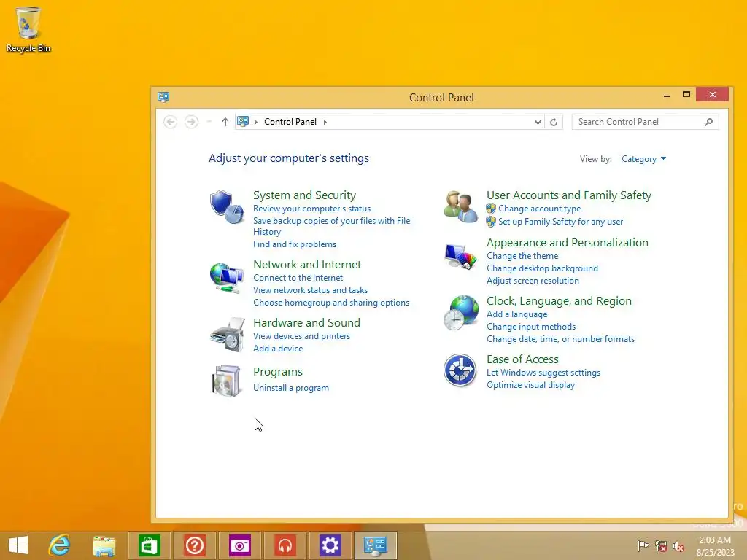
Task: Click Review your computer's status
Action: [311, 209]
